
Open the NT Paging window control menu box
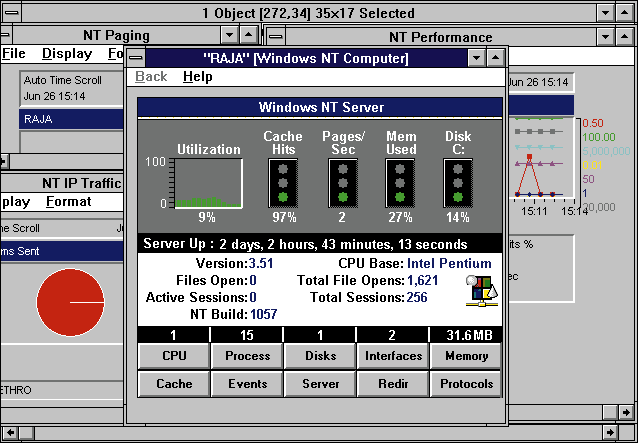6,35
